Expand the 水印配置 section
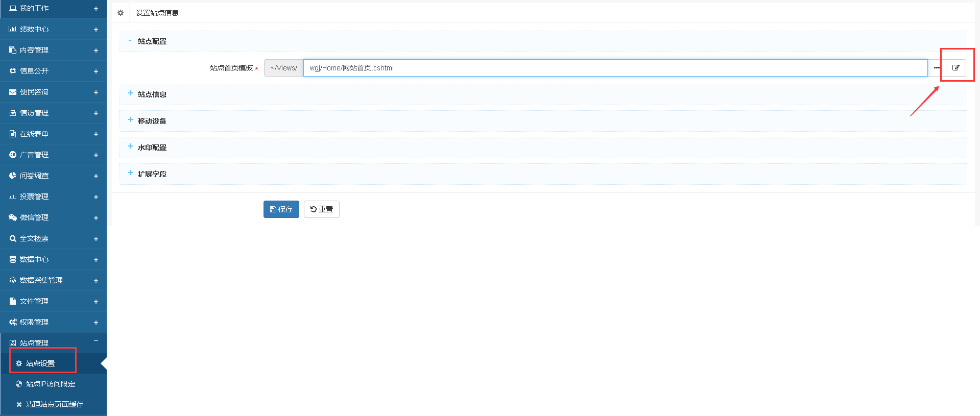Screen dimensions: 980x416 tap(152, 148)
